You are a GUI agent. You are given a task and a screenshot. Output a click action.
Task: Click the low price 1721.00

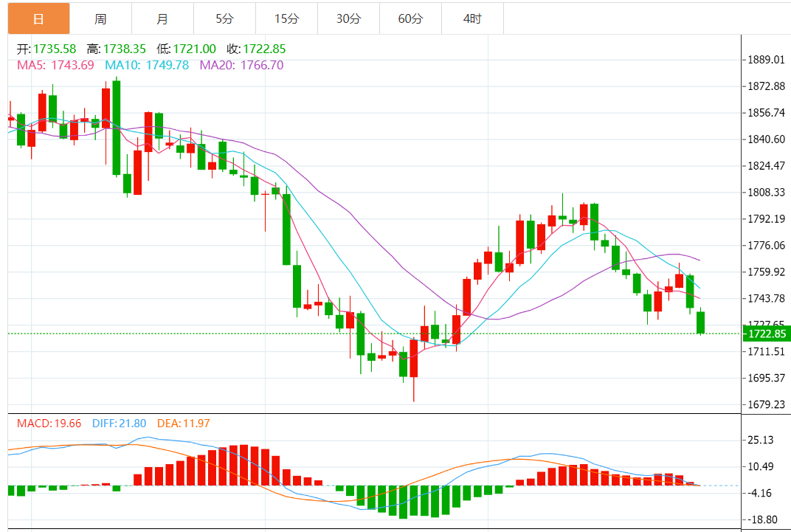[x=194, y=49]
